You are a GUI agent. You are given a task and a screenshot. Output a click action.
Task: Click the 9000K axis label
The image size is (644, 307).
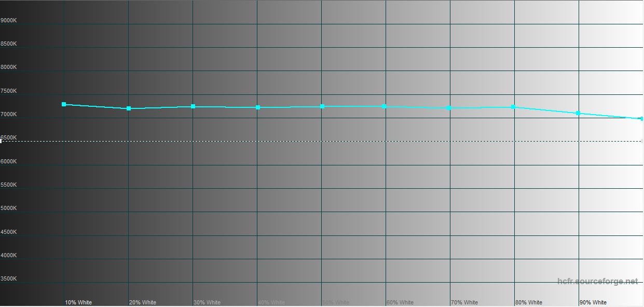9,20
